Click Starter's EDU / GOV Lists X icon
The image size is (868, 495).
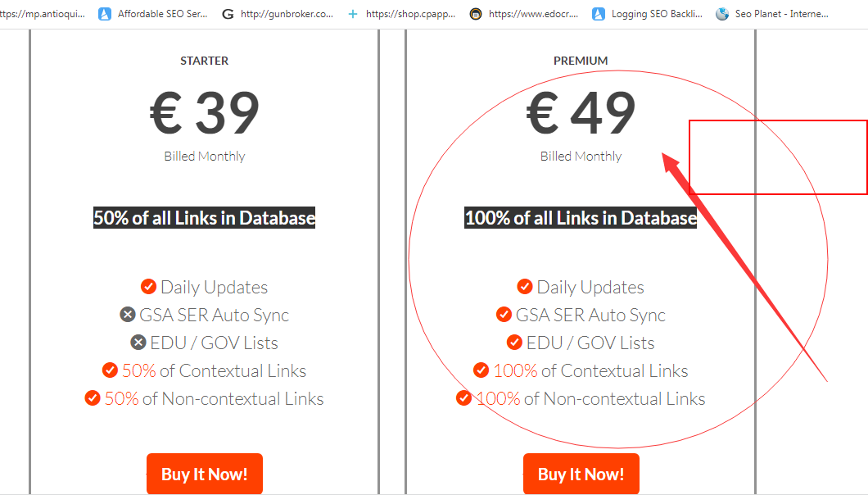click(x=138, y=343)
